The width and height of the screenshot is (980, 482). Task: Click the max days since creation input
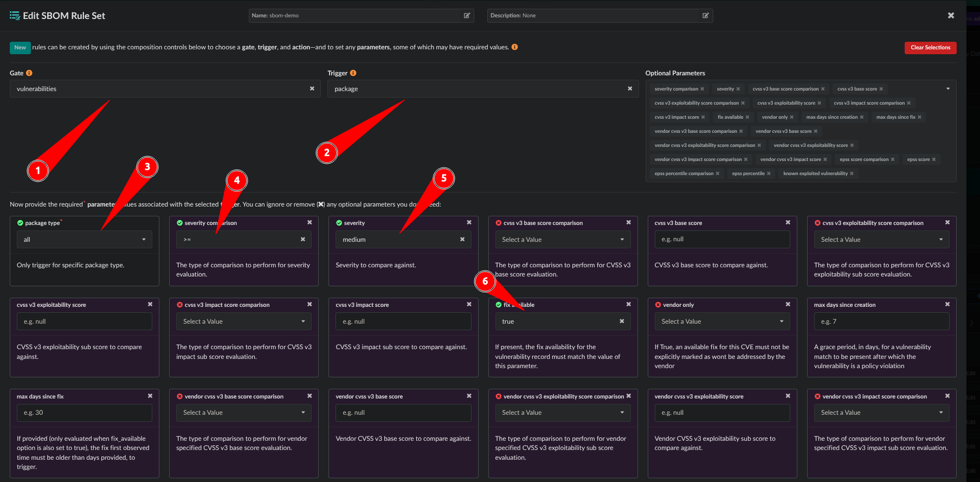[x=881, y=322]
